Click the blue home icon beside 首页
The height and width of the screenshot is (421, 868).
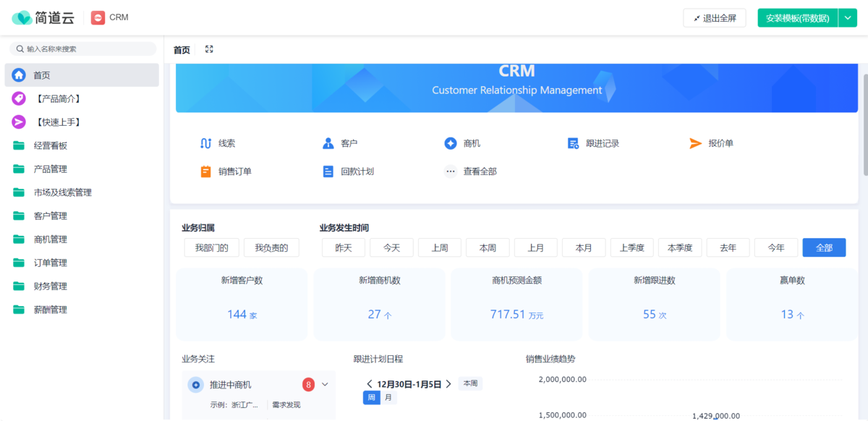[x=19, y=75]
